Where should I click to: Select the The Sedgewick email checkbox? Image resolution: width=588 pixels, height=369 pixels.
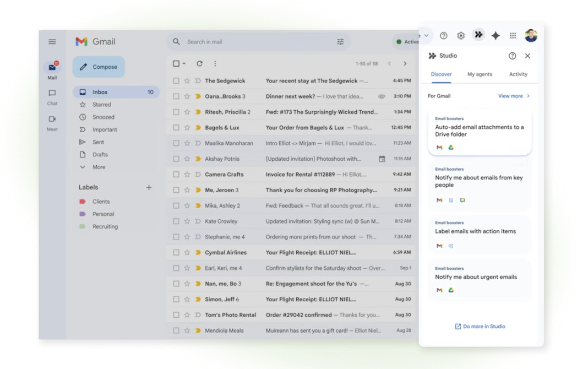pos(176,80)
